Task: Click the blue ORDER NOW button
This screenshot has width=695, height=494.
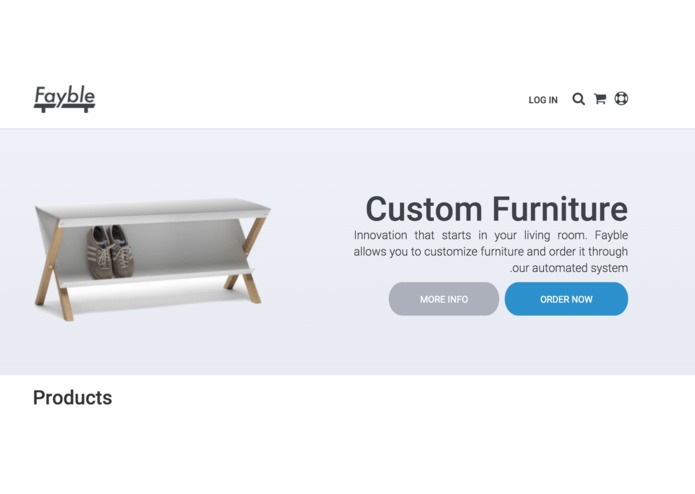Action: pos(566,299)
